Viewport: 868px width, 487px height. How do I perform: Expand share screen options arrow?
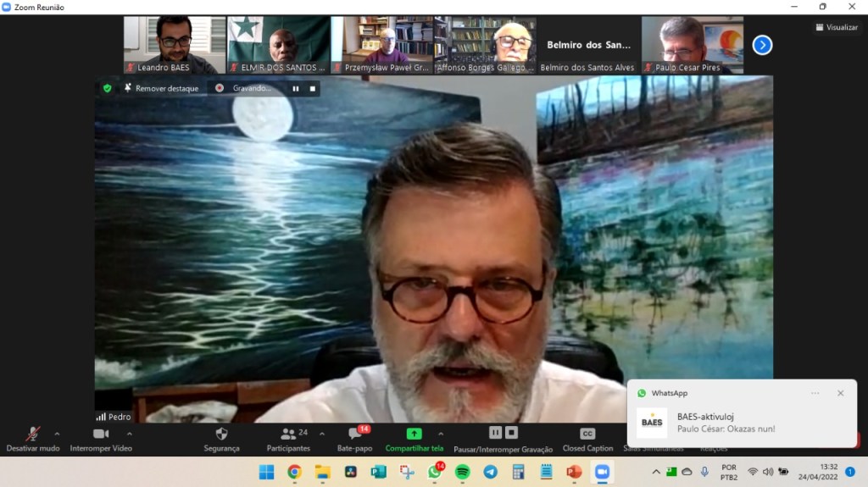[441, 434]
